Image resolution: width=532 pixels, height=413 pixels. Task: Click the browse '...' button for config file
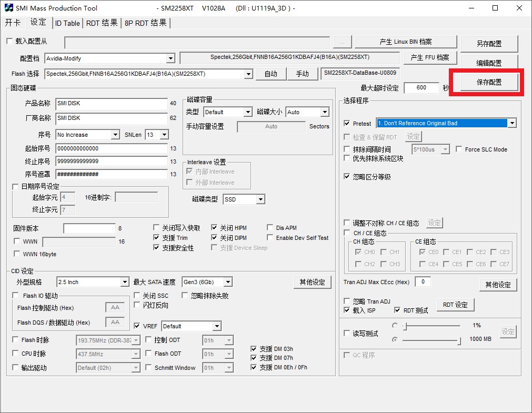point(342,43)
